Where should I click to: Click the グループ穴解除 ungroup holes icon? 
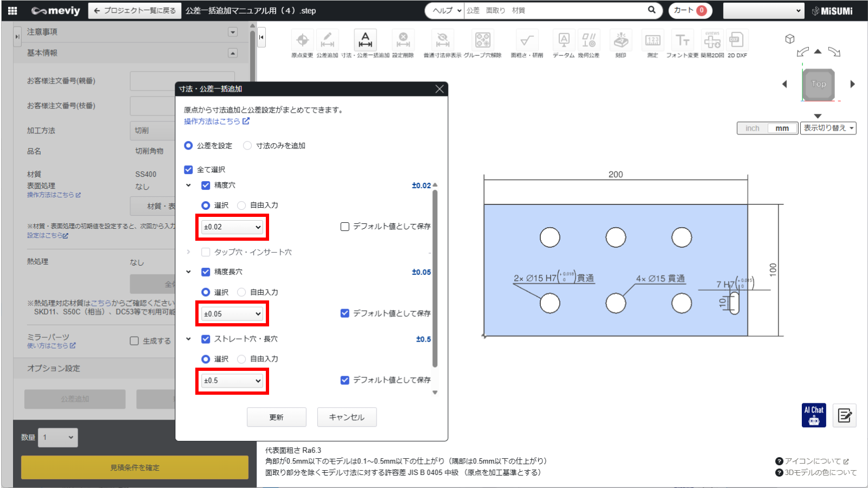coord(482,40)
